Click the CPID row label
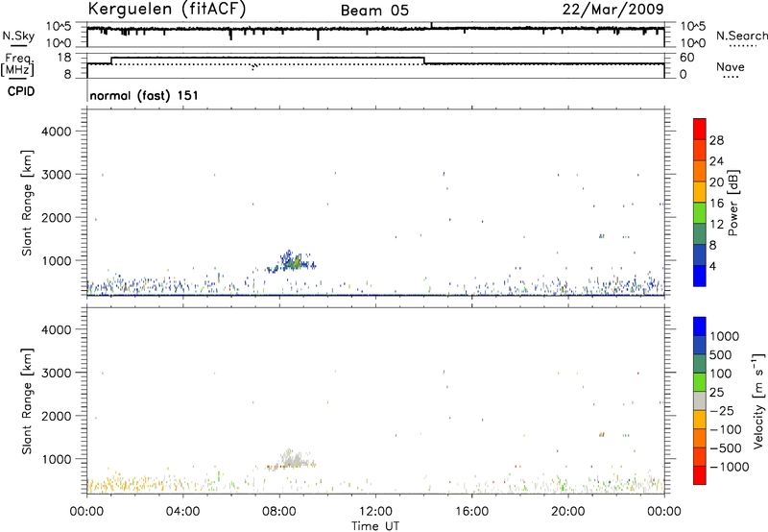The height and width of the screenshot is (532, 768). pos(21,91)
